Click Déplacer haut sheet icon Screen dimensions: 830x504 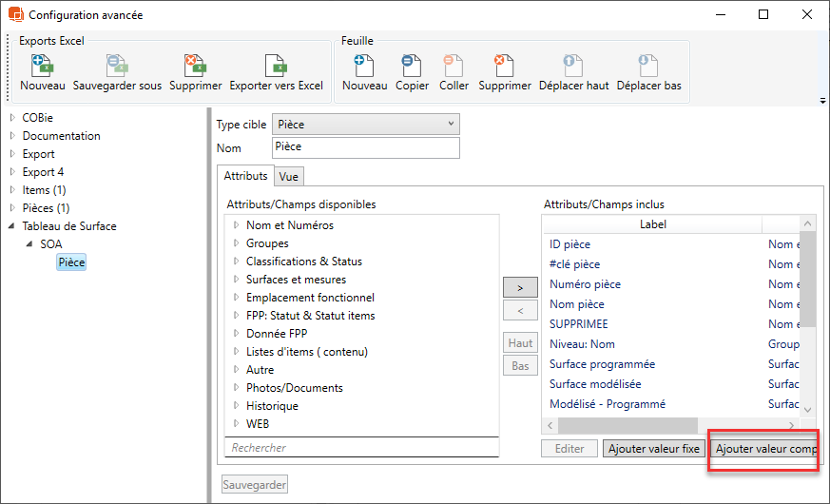pos(573,66)
